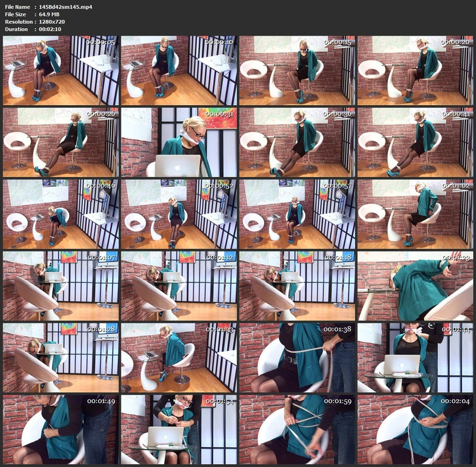Choose the frame timestamped 00:01:02

click(415, 214)
